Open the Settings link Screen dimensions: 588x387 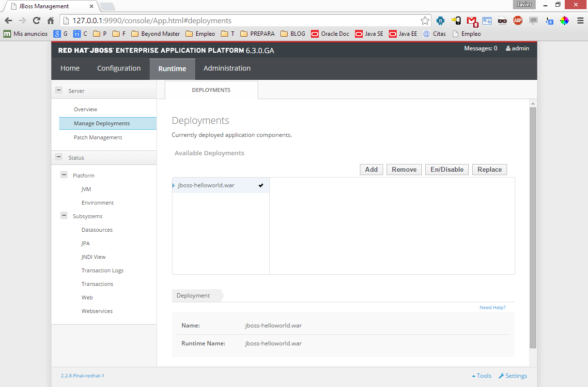pos(513,376)
